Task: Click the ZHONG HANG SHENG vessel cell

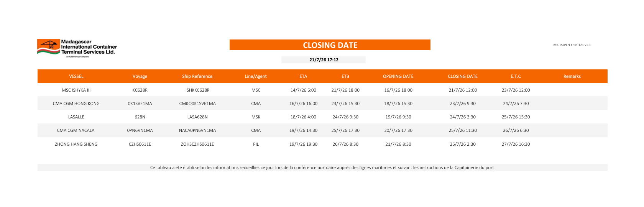Action: [x=76, y=144]
